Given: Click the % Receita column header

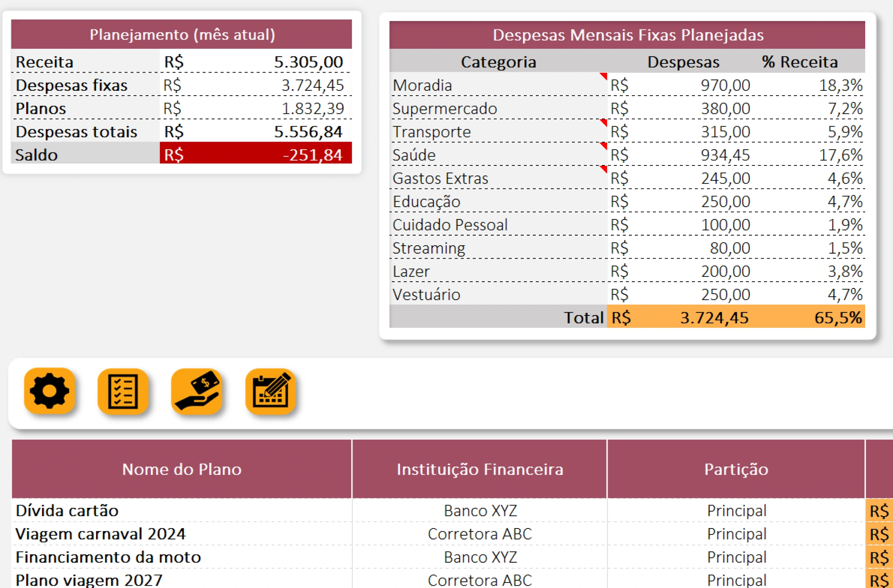Looking at the screenshot, I should coord(799,62).
